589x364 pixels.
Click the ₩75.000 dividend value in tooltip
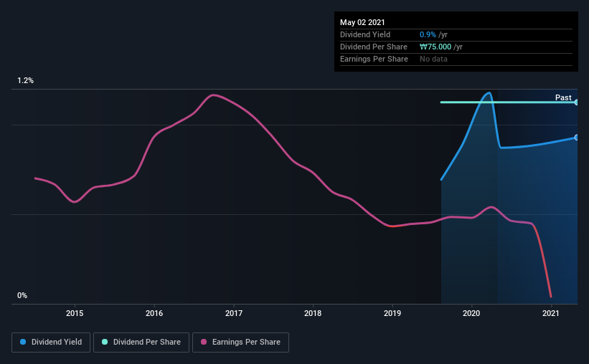pos(435,47)
